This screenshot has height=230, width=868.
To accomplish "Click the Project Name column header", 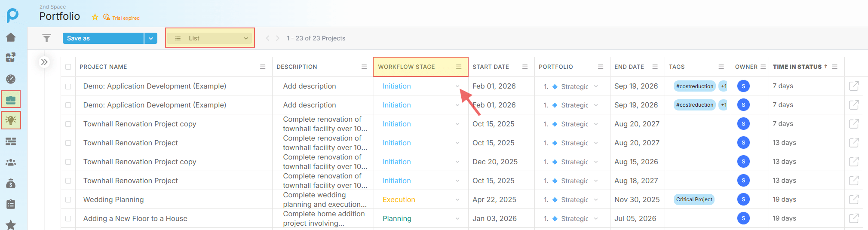I will click(x=103, y=67).
